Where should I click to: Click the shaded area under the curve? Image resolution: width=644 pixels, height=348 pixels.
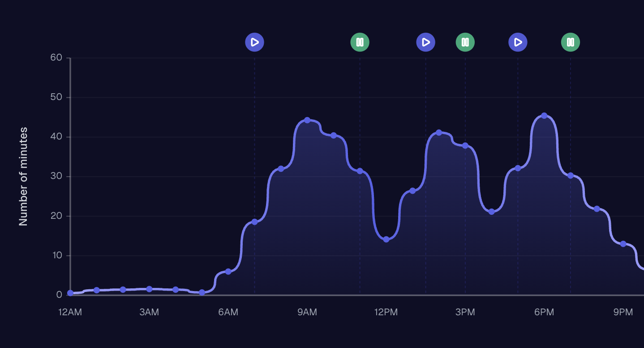313,224
